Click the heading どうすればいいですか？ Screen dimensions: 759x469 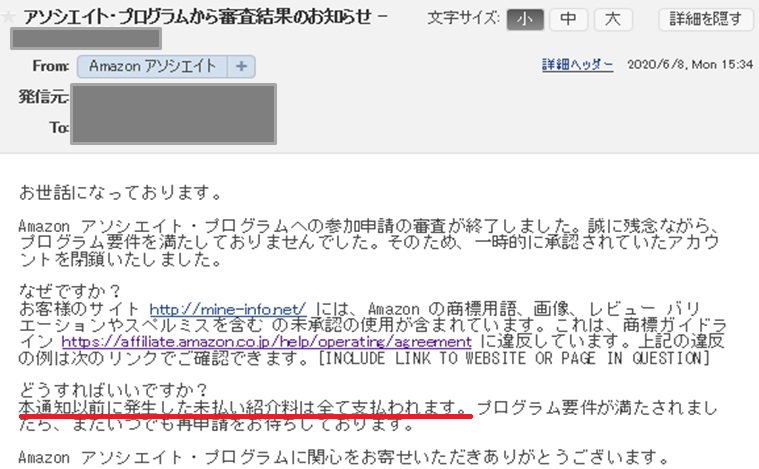click(113, 390)
